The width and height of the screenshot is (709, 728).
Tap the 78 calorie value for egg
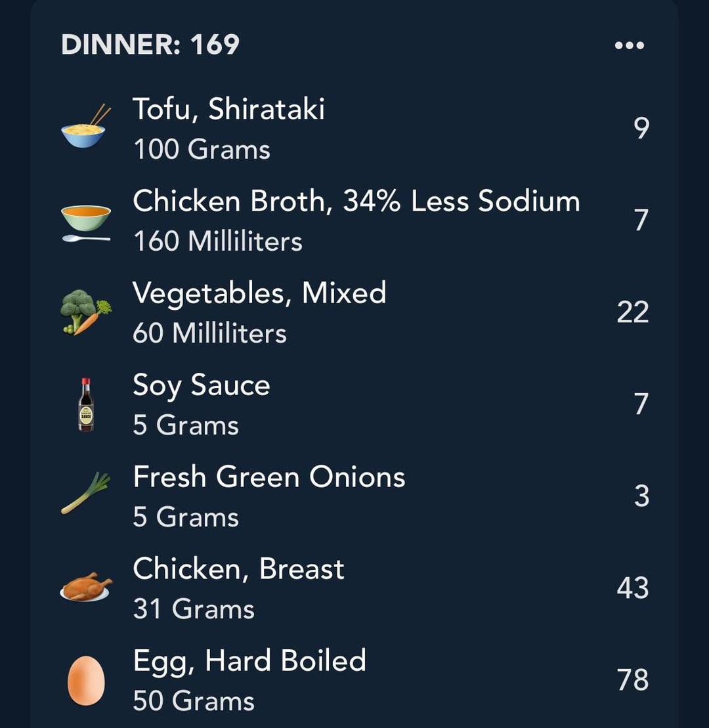pyautogui.click(x=632, y=679)
